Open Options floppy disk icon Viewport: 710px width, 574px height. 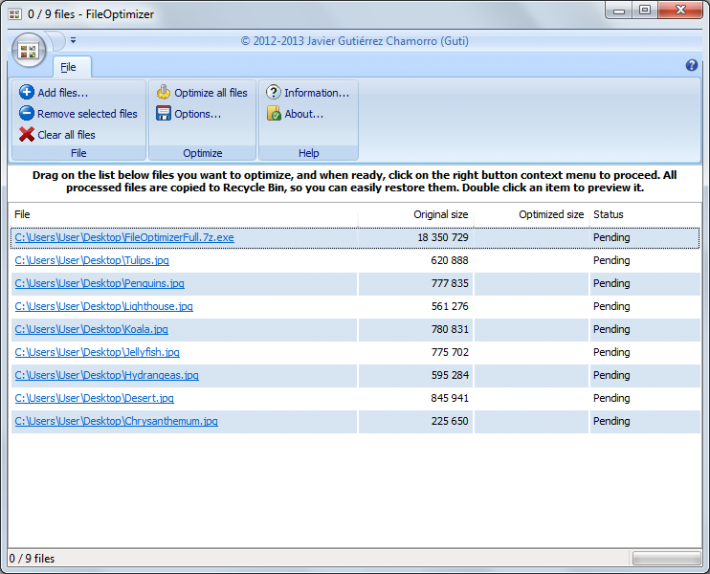[163, 113]
